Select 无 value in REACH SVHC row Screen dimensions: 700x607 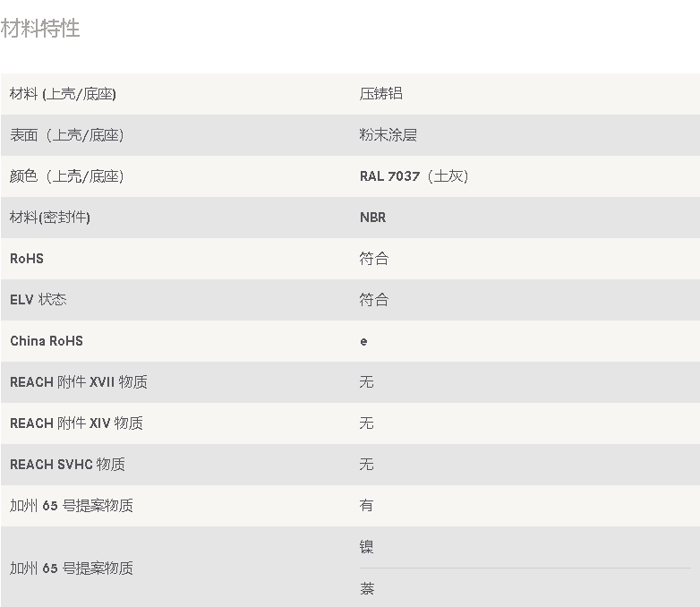pos(366,465)
